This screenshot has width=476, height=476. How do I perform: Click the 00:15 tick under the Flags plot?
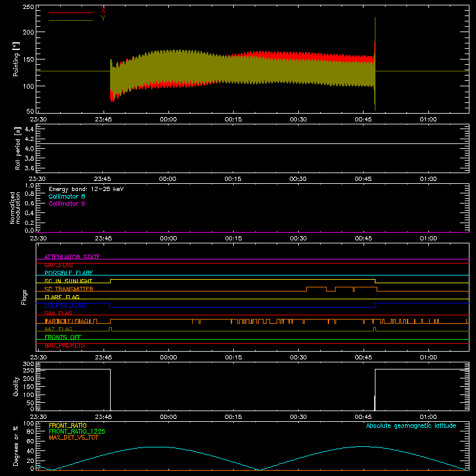233,358
